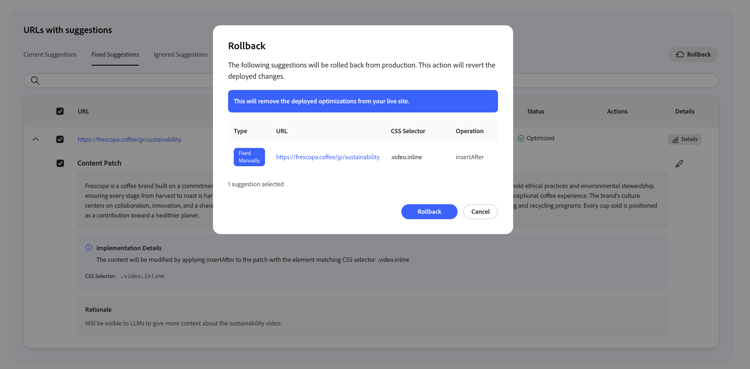
Task: Click the Optimized status checkmark icon
Action: [521, 138]
